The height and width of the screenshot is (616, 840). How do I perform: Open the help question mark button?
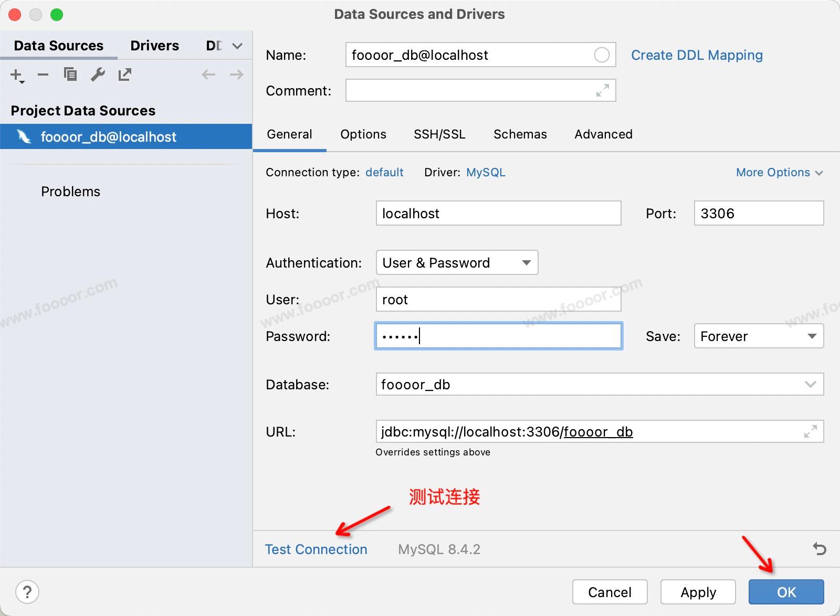pos(27,592)
